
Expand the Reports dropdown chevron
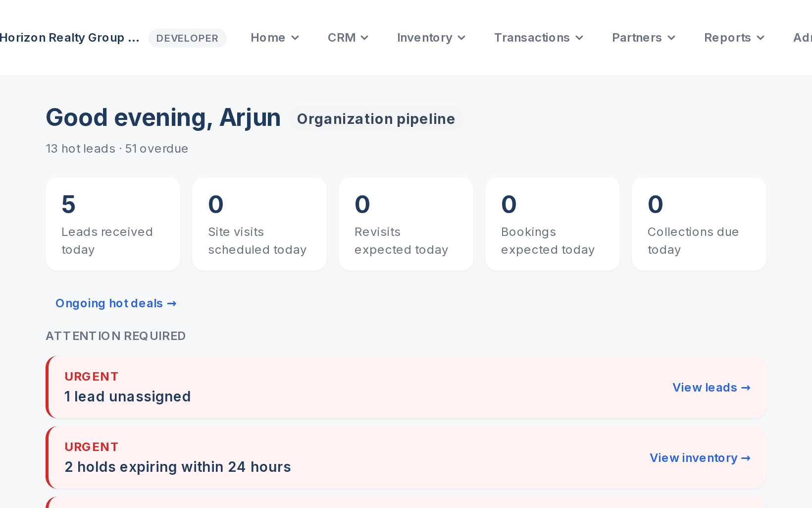[761, 38]
